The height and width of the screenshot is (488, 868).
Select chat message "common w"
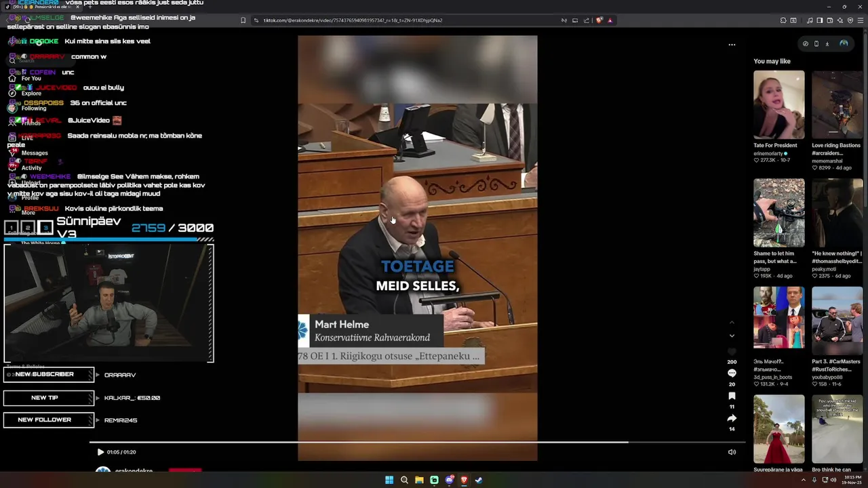89,57
